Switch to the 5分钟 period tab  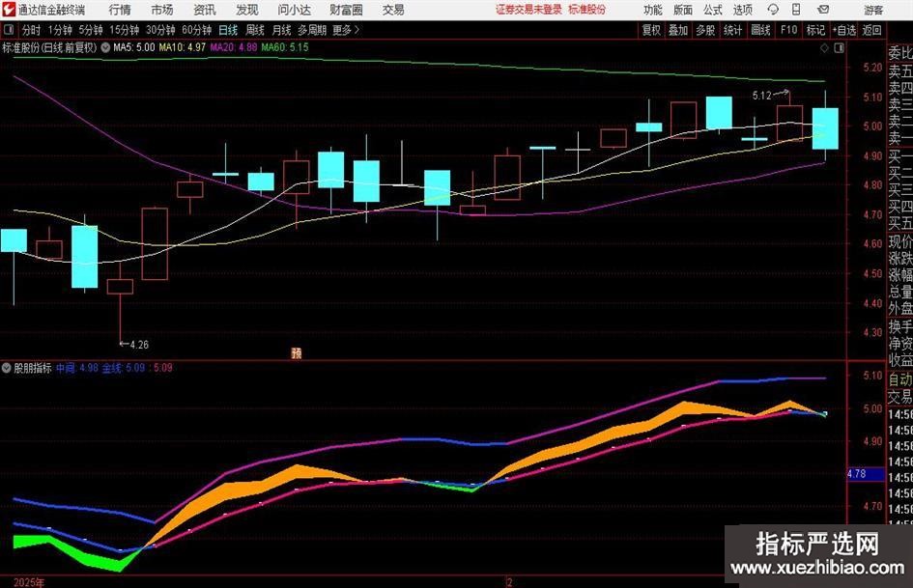91,30
